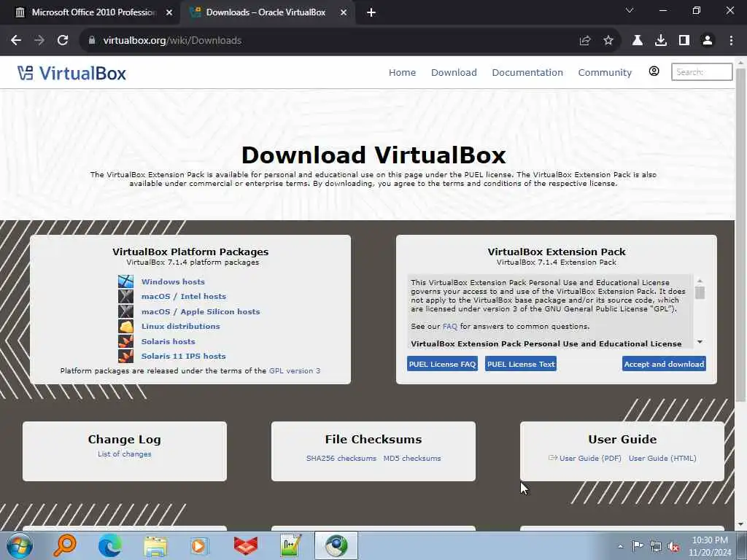Click the macOS / Intel hosts icon
747x560 pixels.
[x=125, y=296]
